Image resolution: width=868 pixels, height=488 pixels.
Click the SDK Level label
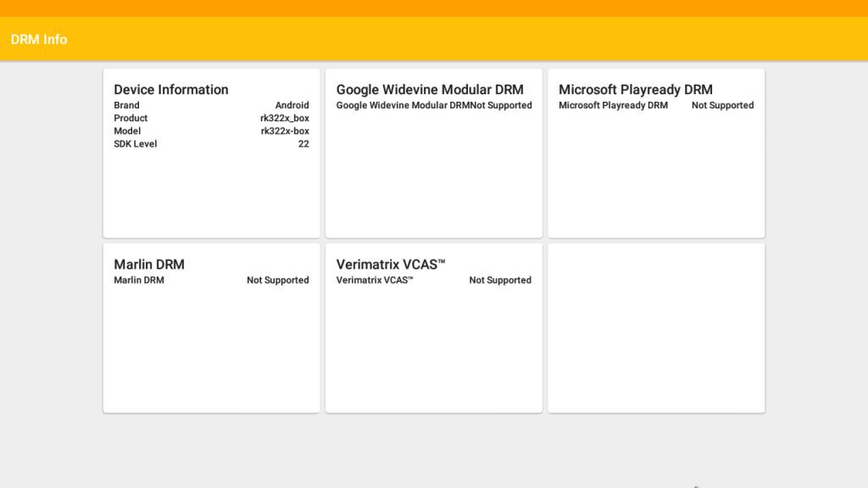[136, 144]
